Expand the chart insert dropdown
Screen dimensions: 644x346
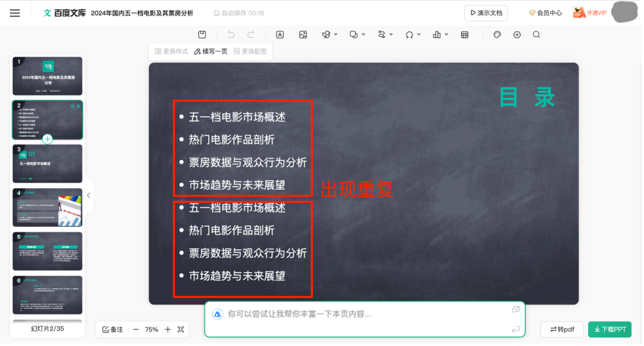pyautogui.click(x=447, y=35)
